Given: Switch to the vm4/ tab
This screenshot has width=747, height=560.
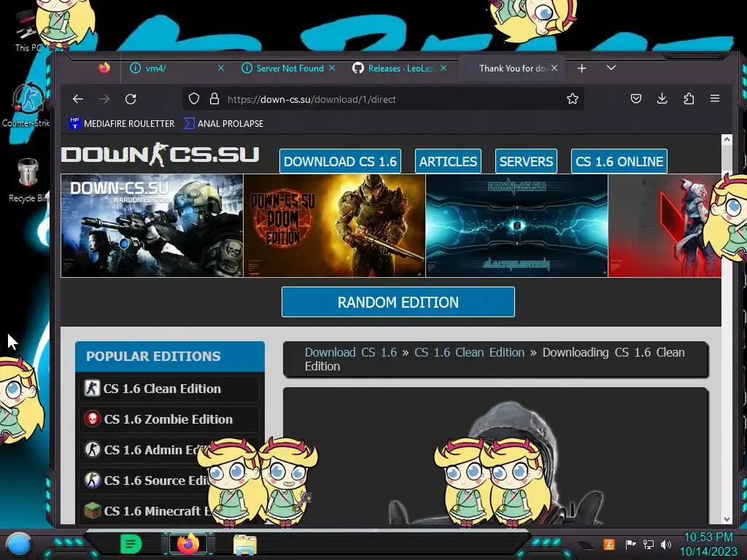Looking at the screenshot, I should point(174,69).
